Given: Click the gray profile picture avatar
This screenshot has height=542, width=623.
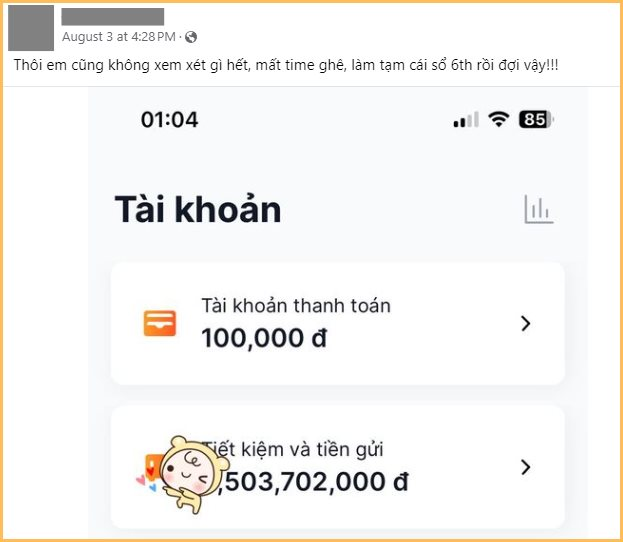Looking at the screenshot, I should (x=31, y=28).
